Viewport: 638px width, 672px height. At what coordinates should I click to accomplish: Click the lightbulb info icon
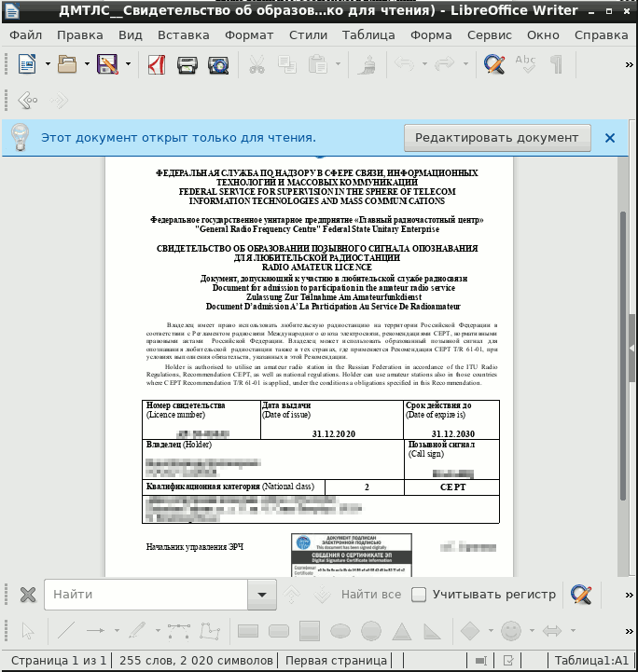(20, 137)
